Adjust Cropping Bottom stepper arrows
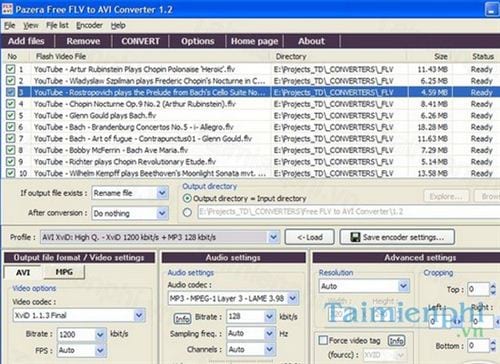Image resolution: width=500 pixels, height=364 pixels. [493, 345]
